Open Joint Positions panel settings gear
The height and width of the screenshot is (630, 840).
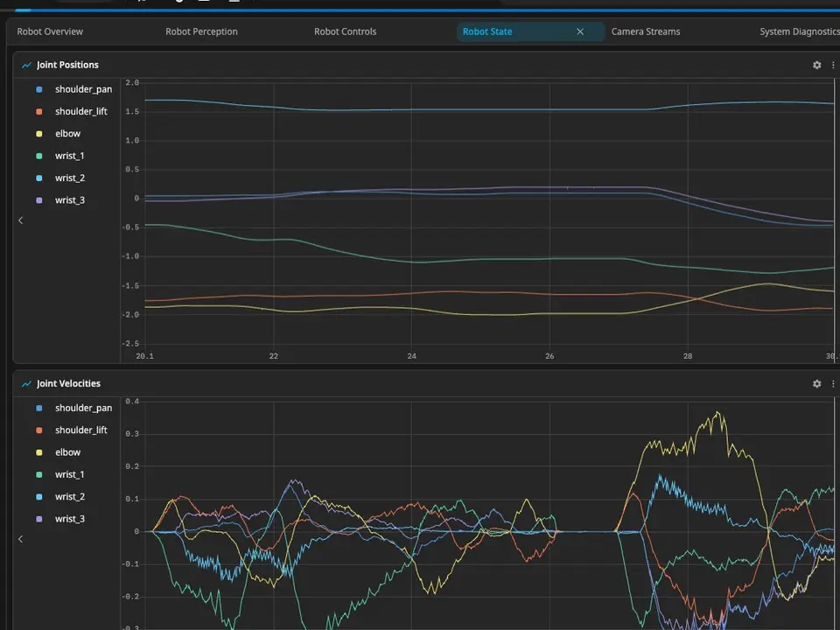tap(816, 65)
